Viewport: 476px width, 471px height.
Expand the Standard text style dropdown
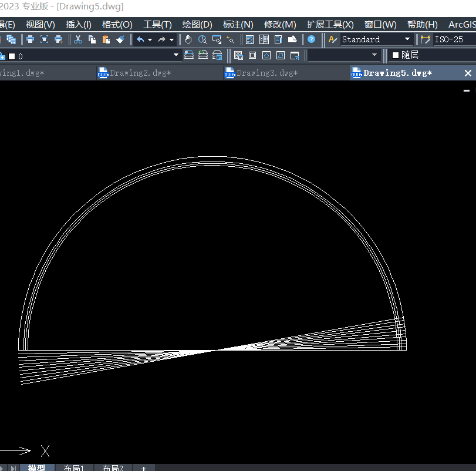(407, 39)
